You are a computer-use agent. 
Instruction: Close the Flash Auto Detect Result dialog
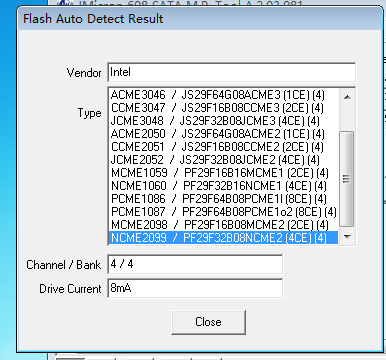tap(208, 322)
